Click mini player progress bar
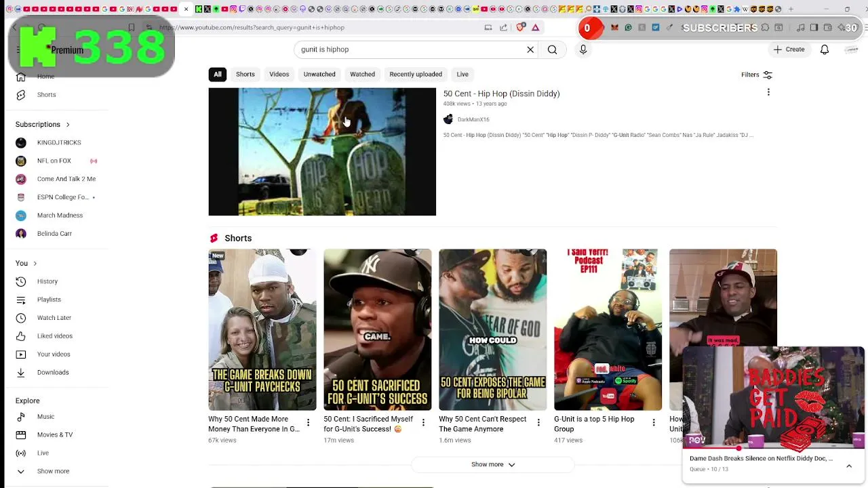 tap(773, 448)
